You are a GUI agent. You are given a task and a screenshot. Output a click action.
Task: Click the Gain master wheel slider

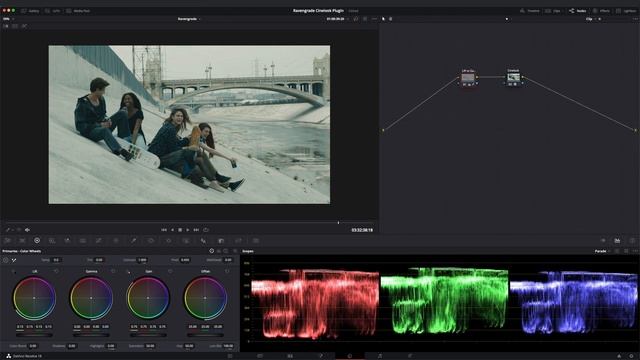click(148, 335)
